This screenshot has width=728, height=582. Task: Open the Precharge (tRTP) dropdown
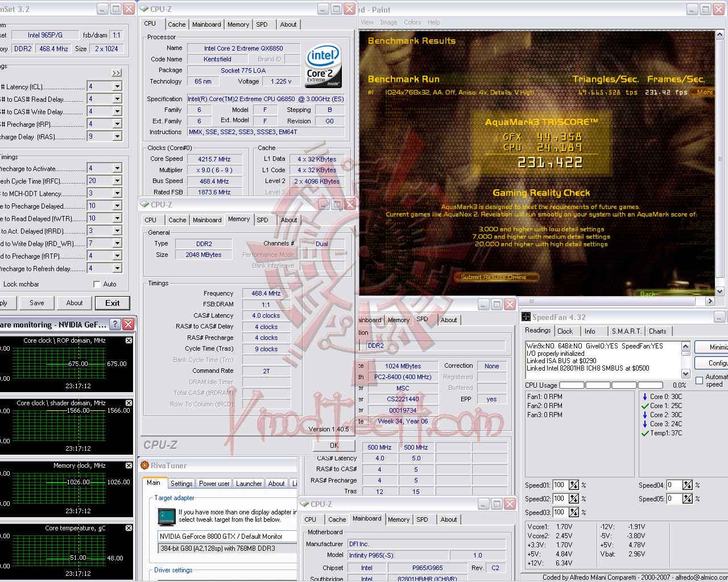(x=117, y=256)
